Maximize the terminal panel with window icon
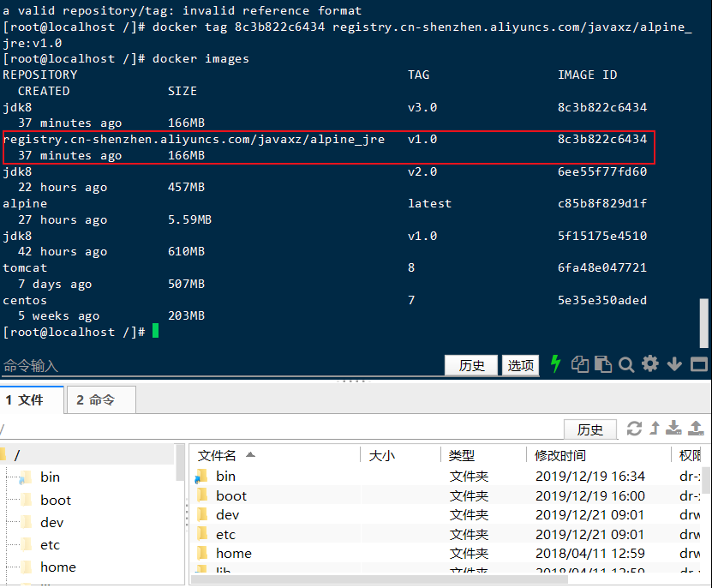 coord(699,364)
